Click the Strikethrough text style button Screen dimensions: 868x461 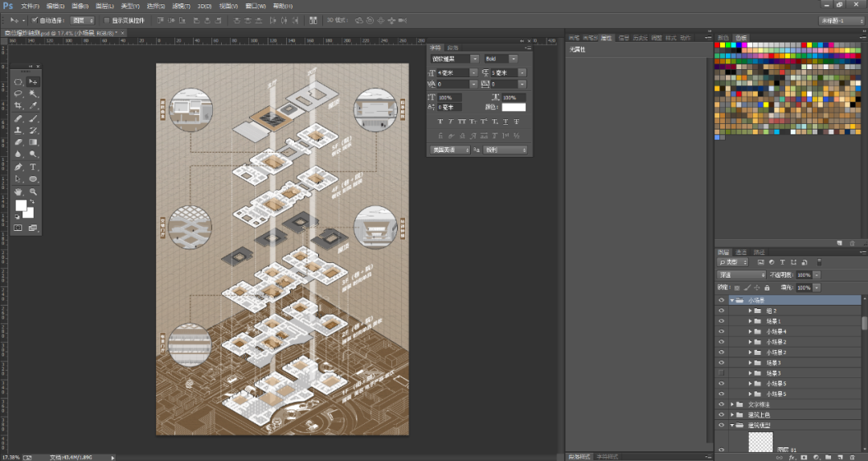click(x=517, y=121)
